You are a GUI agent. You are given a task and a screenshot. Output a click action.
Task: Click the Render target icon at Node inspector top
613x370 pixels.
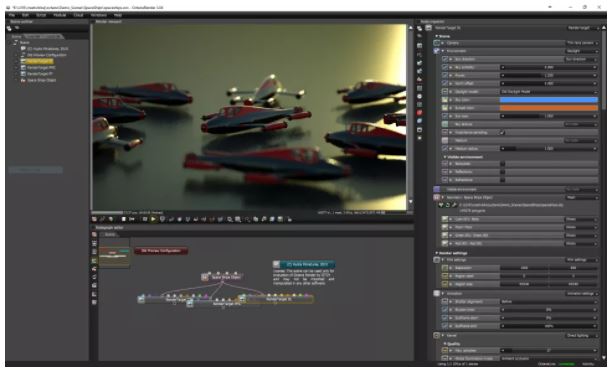pos(428,28)
